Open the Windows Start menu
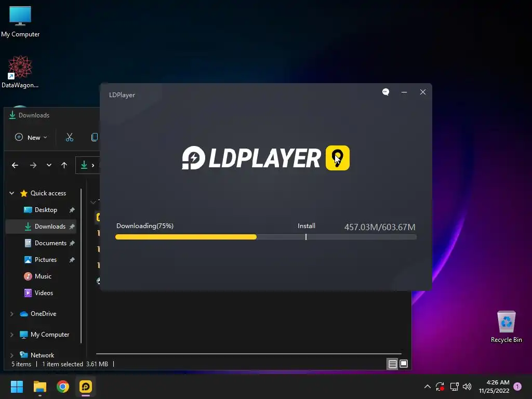The height and width of the screenshot is (399, 532). coord(17,387)
